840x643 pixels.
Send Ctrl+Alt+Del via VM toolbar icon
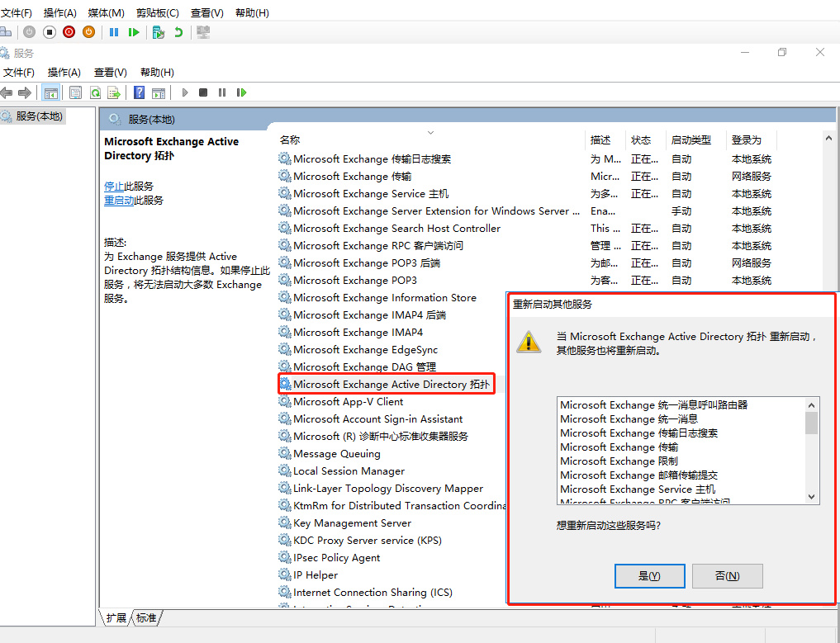5,33
